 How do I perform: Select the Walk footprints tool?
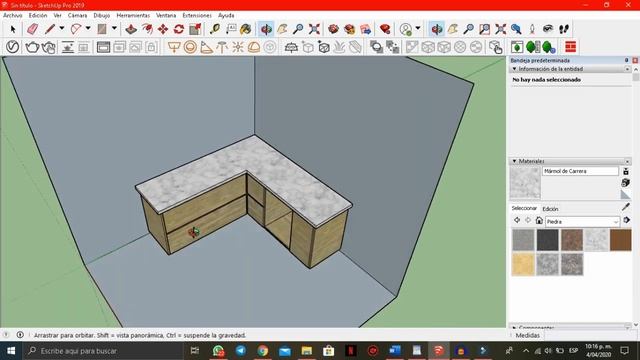click(564, 29)
